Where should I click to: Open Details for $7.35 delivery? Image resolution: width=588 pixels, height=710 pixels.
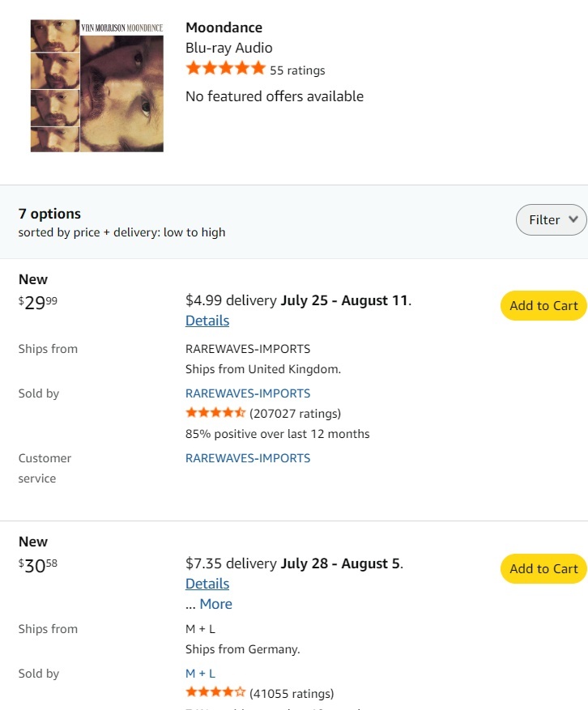coord(207,584)
